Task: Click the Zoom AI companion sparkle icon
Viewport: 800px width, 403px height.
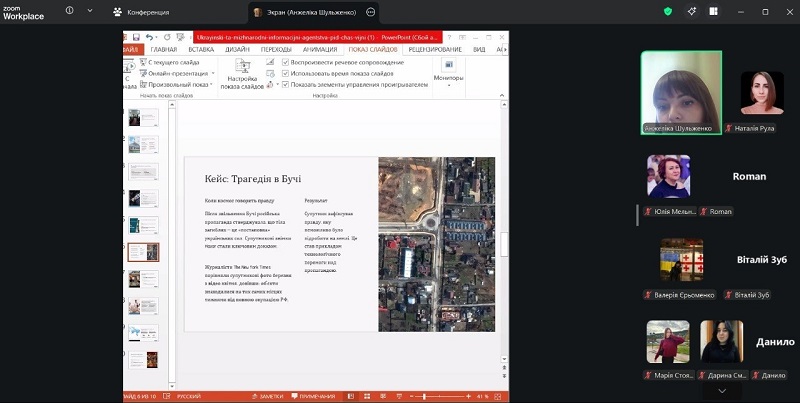Action: point(692,12)
